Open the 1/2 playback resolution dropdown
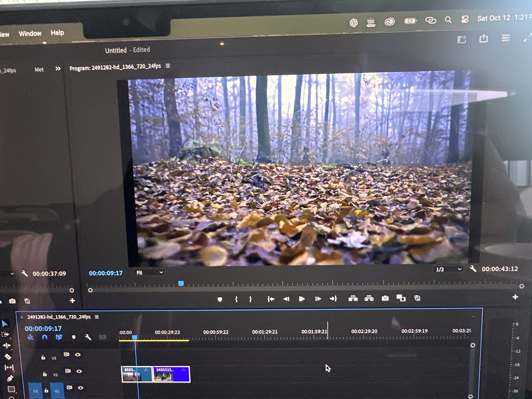Image resolution: width=532 pixels, height=399 pixels. click(448, 269)
